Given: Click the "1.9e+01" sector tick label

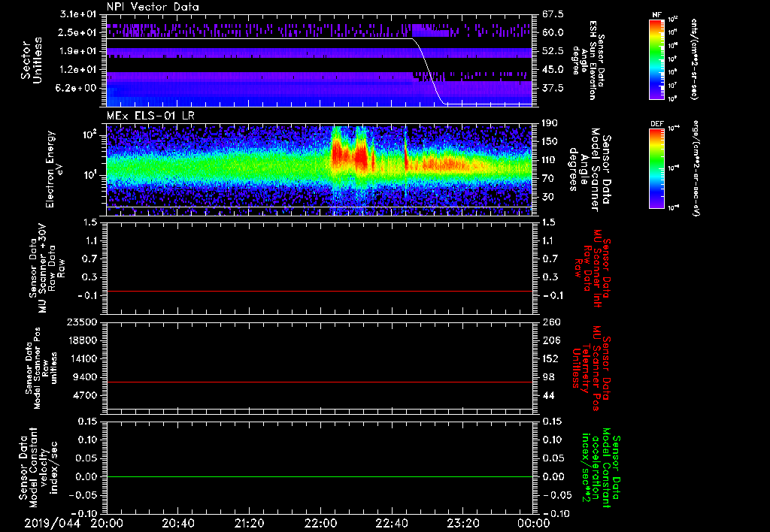Looking at the screenshot, I should point(77,51).
